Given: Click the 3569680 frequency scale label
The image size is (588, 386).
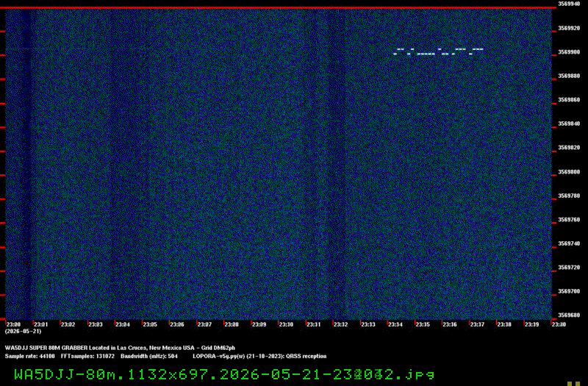Looking at the screenshot, I should (x=569, y=315).
